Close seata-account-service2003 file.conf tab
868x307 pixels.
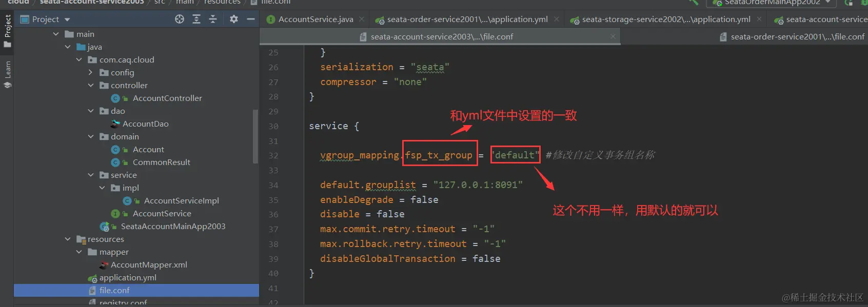pyautogui.click(x=613, y=36)
